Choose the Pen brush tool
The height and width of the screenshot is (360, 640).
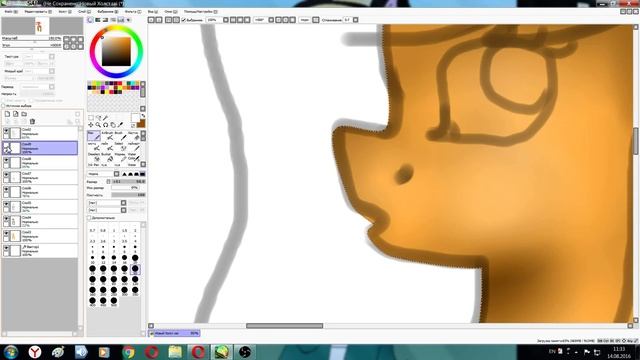click(93, 136)
